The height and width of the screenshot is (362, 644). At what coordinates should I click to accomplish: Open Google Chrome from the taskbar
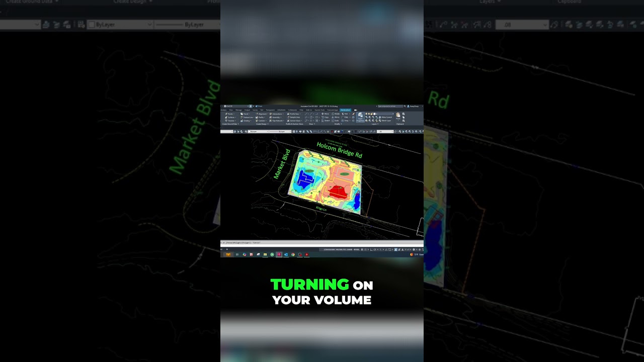pyautogui.click(x=293, y=254)
